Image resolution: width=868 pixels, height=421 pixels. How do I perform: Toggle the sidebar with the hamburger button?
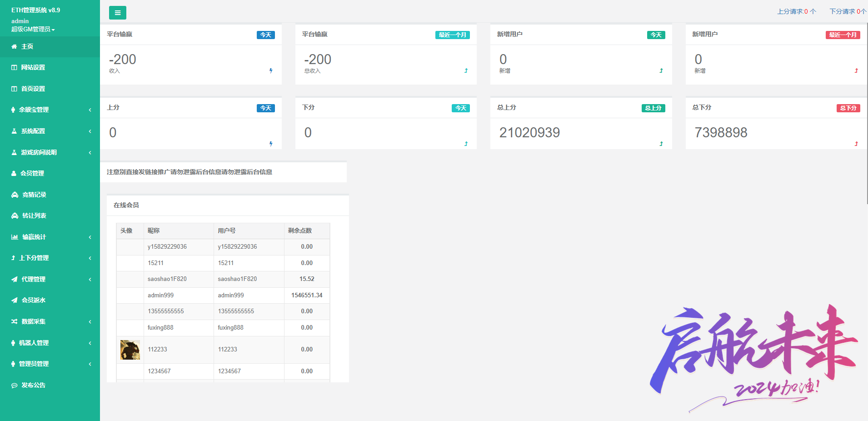point(118,13)
